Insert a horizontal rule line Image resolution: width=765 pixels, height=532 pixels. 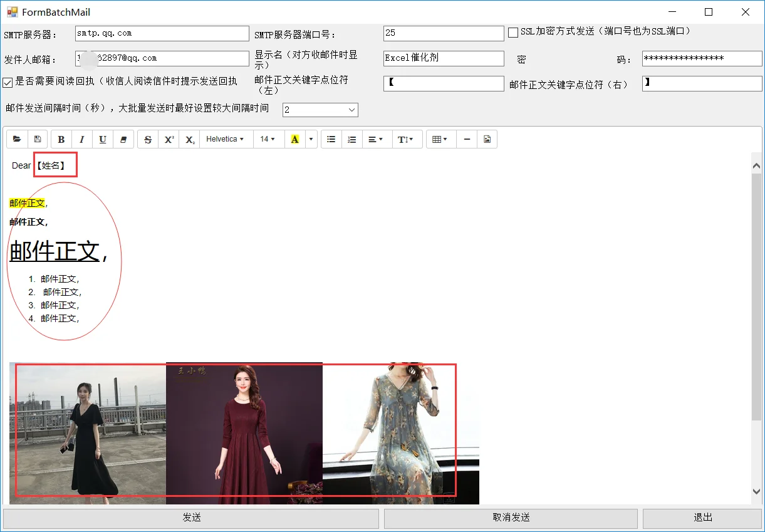click(467, 139)
